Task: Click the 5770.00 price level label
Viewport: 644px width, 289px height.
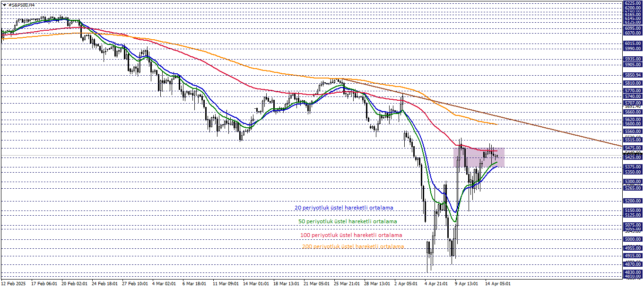Action: coord(633,90)
